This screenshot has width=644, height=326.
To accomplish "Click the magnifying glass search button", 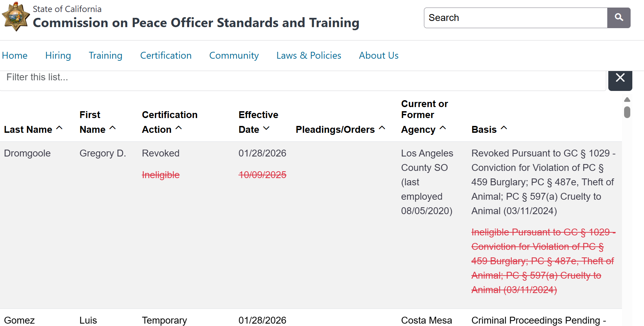I will tap(619, 18).
